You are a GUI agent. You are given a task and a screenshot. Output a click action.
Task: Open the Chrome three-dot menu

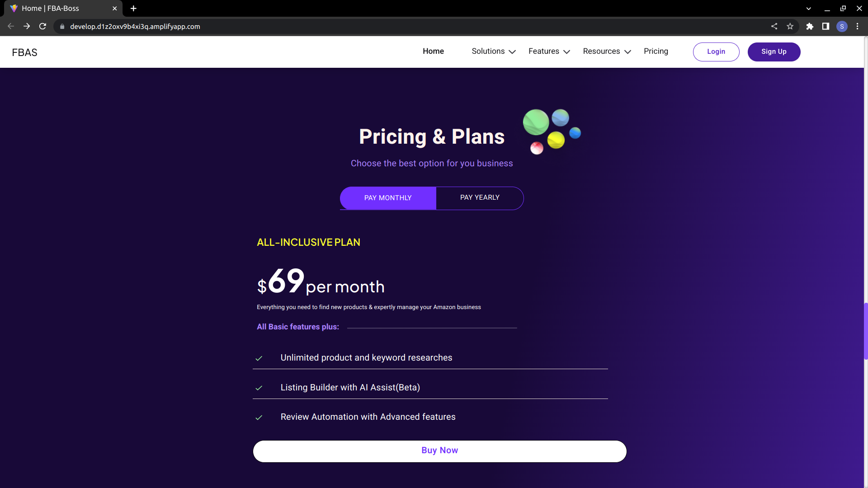(857, 26)
